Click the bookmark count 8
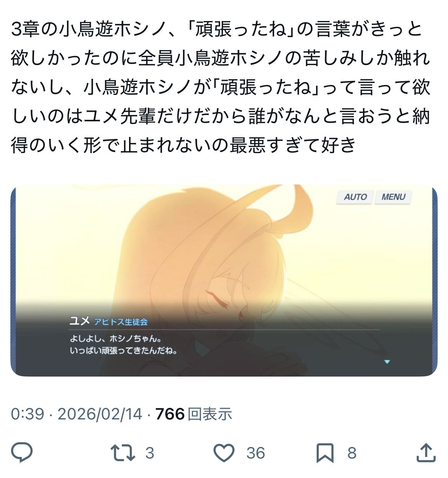 [x=352, y=453]
